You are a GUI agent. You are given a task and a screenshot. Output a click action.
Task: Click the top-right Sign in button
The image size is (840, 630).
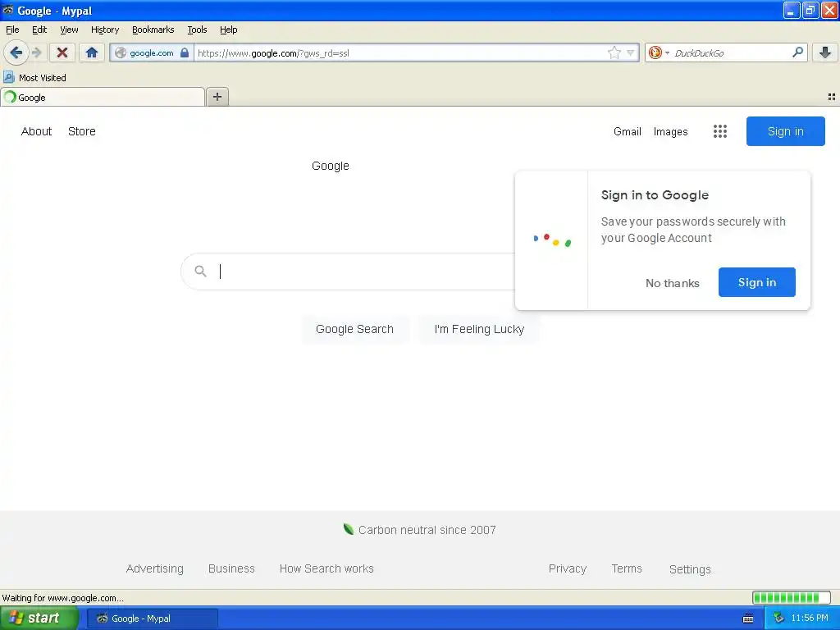click(785, 131)
